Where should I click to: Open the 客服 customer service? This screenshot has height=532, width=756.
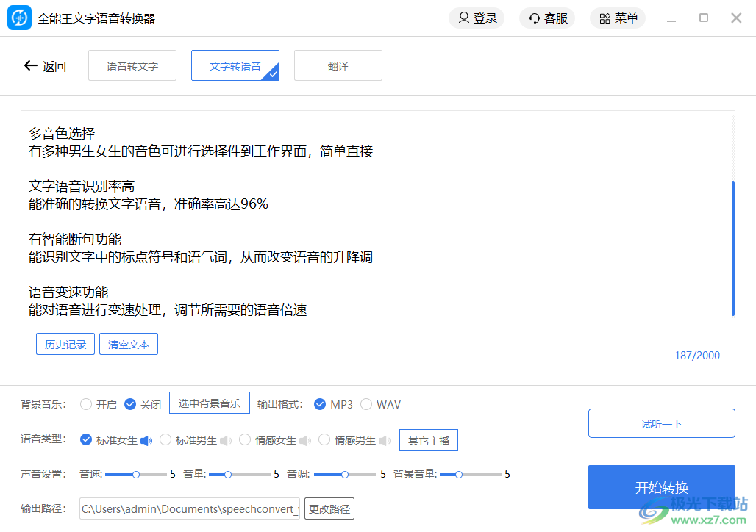(547, 18)
